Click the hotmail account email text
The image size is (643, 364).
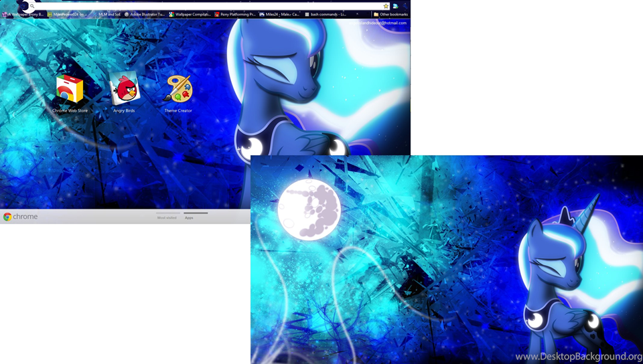pos(378,23)
